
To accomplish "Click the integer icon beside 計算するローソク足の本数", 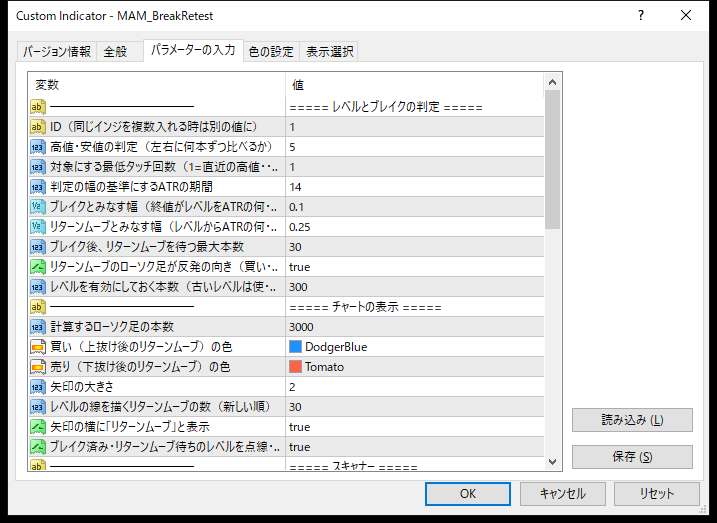I will (x=38, y=327).
